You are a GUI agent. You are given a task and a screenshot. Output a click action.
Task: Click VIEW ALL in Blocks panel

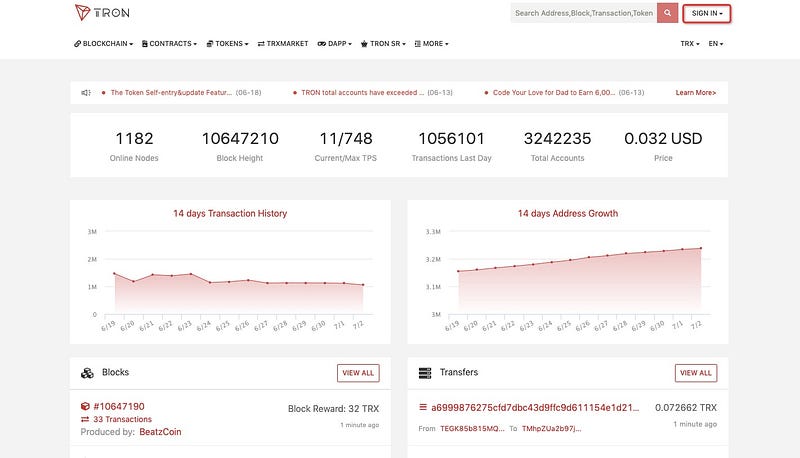(x=358, y=373)
